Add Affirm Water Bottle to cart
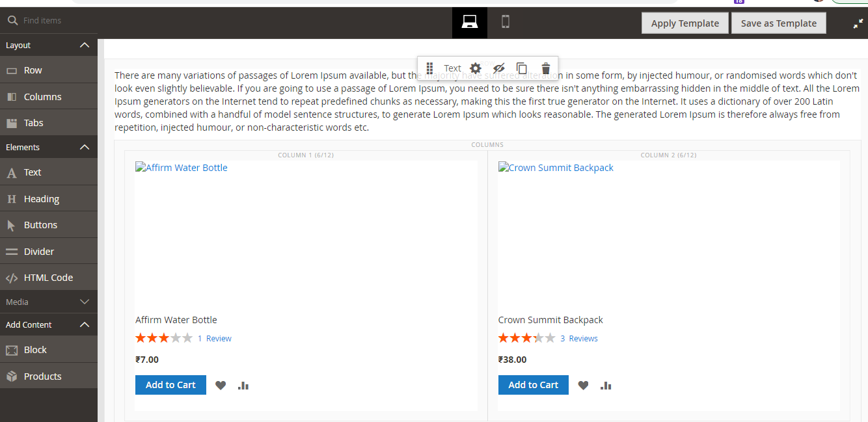This screenshot has height=422, width=868. 170,385
